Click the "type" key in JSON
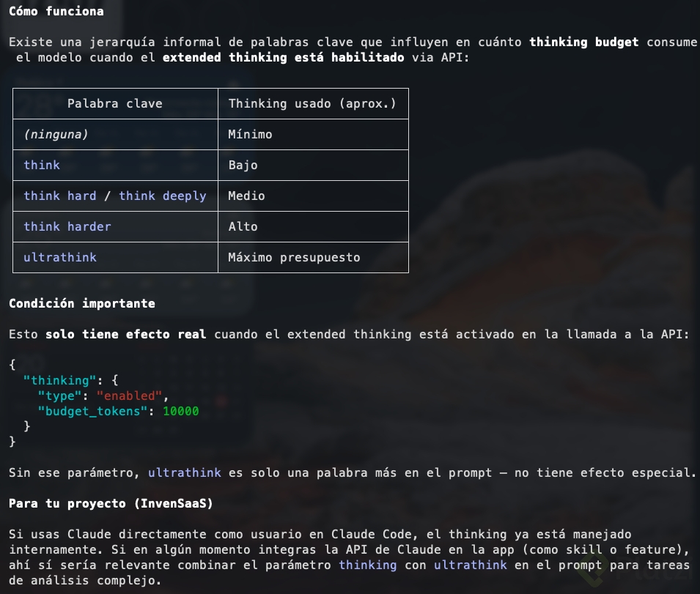Image resolution: width=700 pixels, height=594 pixels. (60, 396)
